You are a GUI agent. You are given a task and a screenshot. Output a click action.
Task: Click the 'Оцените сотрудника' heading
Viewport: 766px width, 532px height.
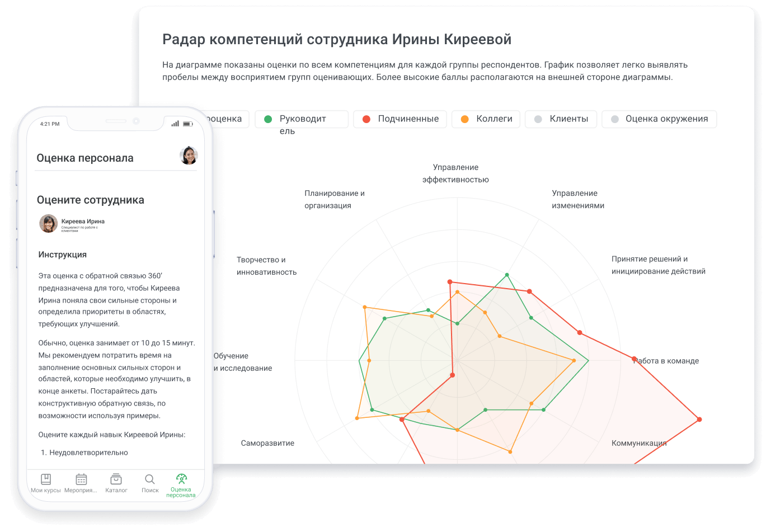pyautogui.click(x=91, y=200)
